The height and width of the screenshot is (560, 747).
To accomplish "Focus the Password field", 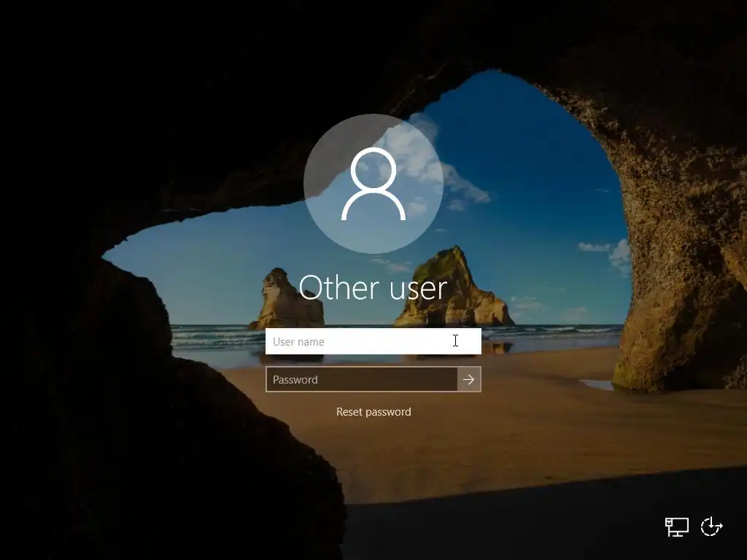I will pyautogui.click(x=362, y=379).
